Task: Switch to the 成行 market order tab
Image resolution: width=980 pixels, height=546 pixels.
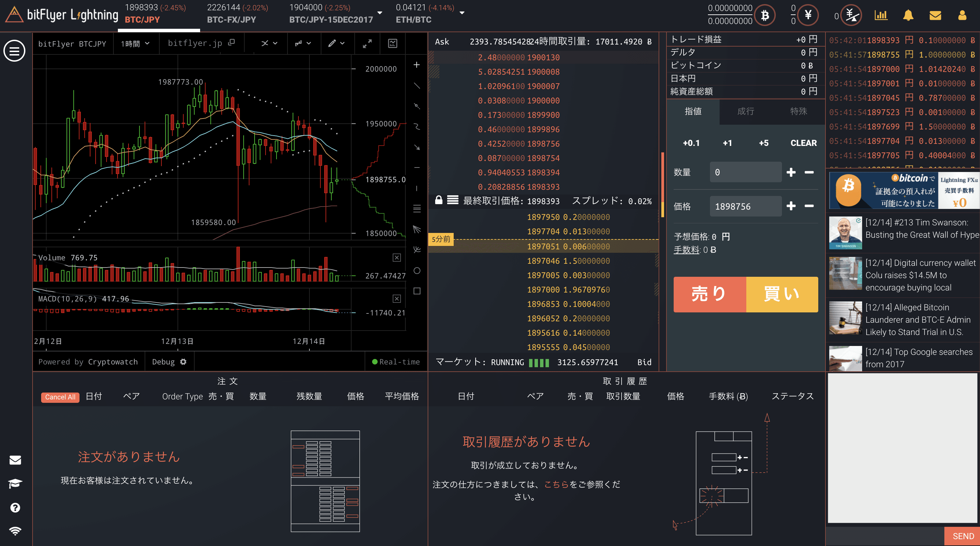Action: pyautogui.click(x=745, y=111)
